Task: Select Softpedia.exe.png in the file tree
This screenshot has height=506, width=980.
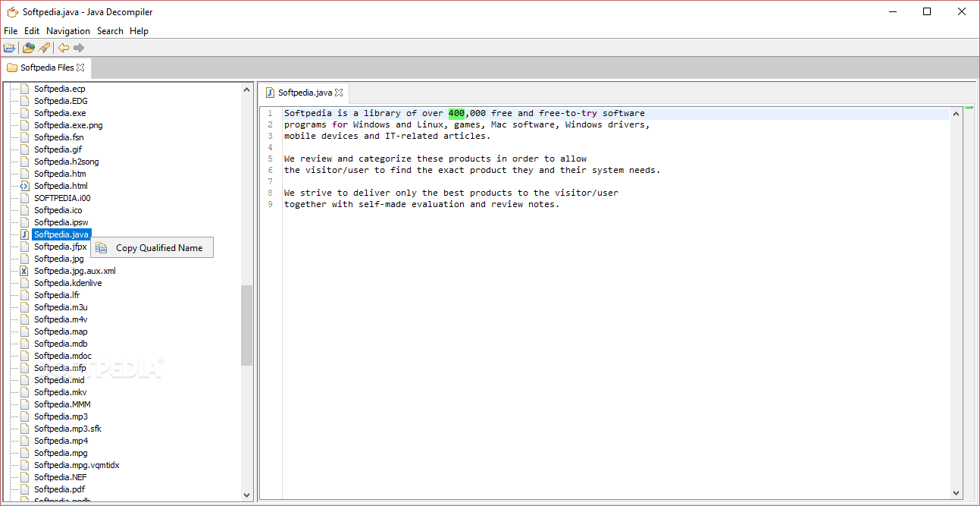Action: click(x=68, y=125)
